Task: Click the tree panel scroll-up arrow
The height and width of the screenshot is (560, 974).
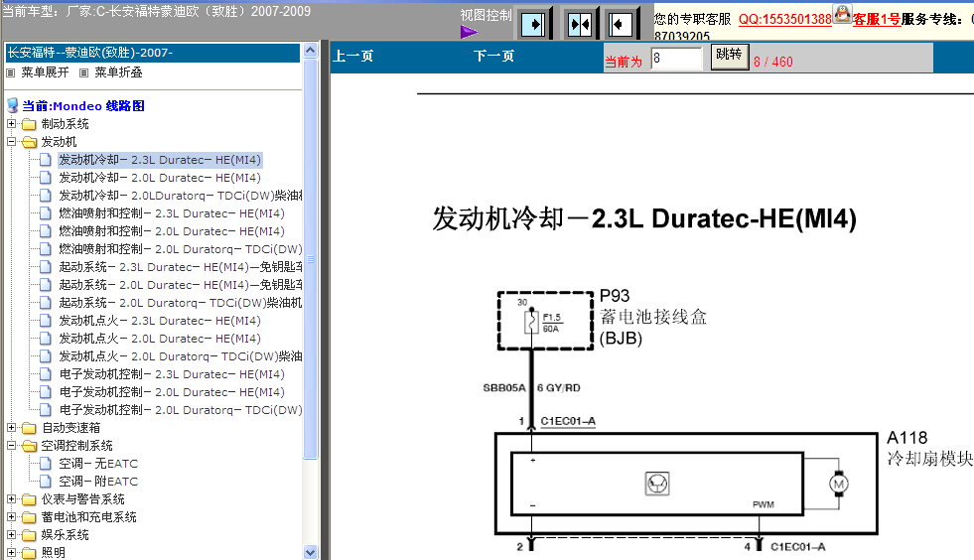Action: [x=311, y=51]
